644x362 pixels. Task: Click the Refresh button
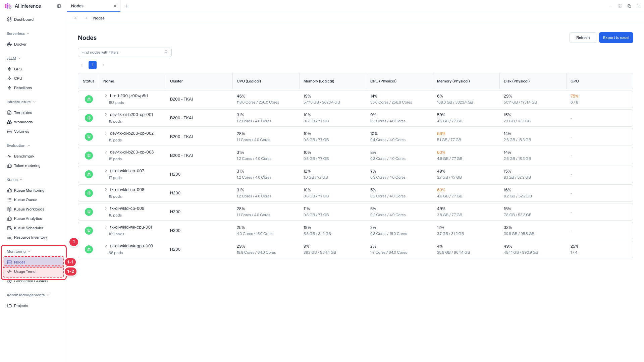(x=583, y=38)
